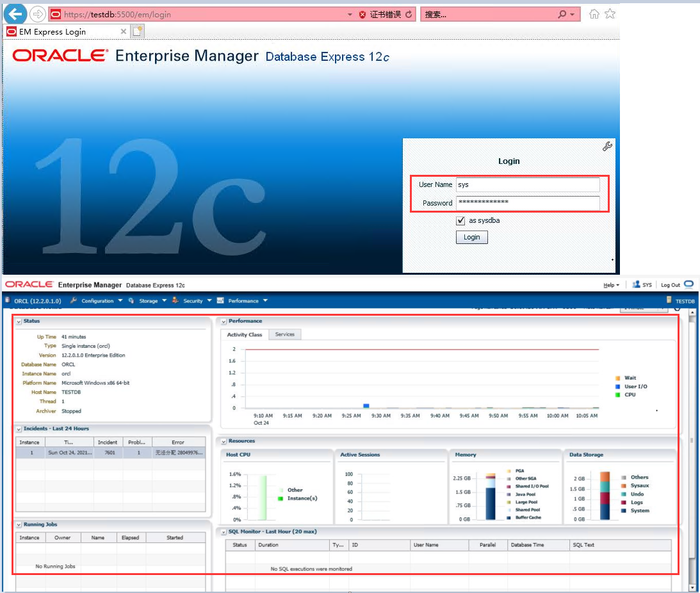
Task: Click ORCL (12.2.0.1.0) database home link
Action: 38,301
